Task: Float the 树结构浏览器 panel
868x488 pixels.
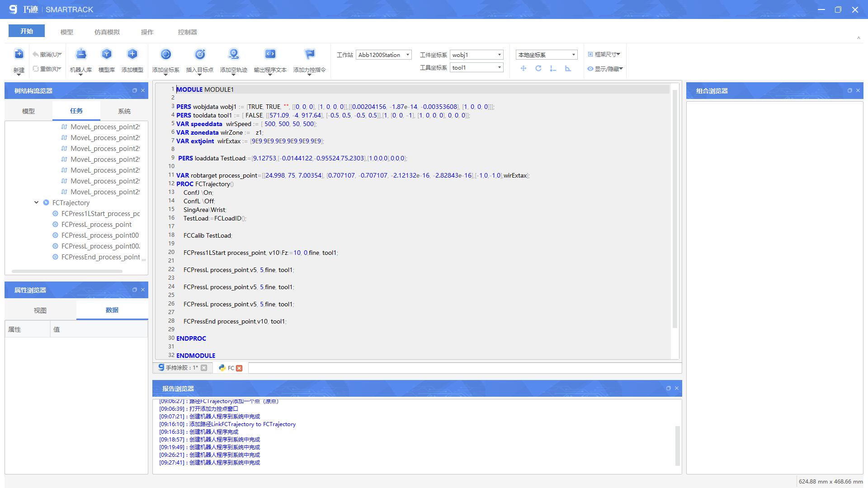Action: tap(134, 90)
